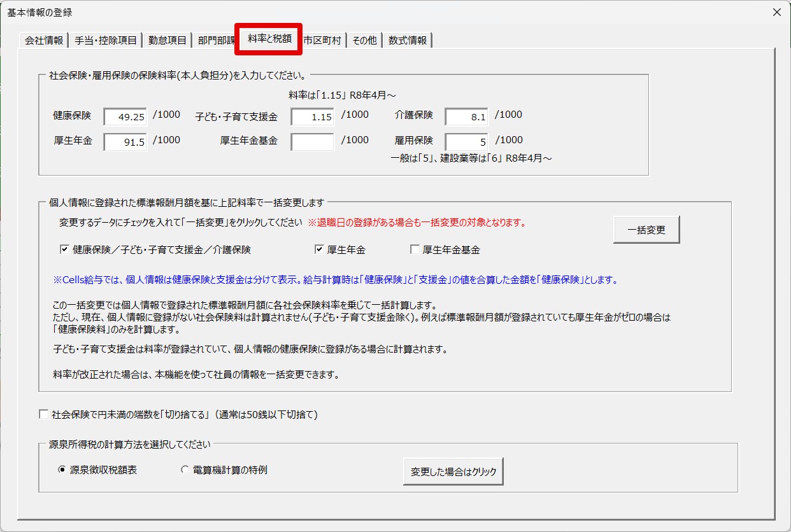Image resolution: width=791 pixels, height=532 pixels.
Task: Select the 雇用保険 rate input field
Action: pyautogui.click(x=466, y=142)
